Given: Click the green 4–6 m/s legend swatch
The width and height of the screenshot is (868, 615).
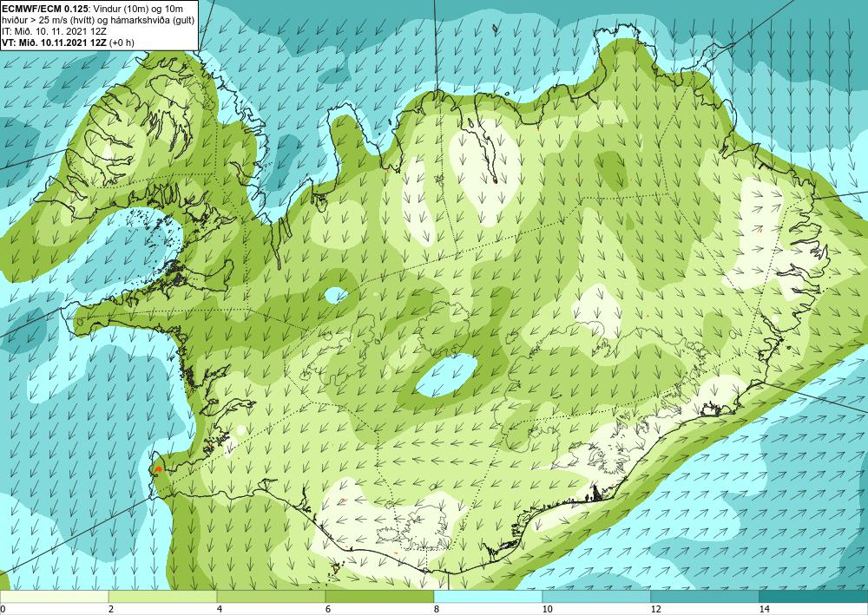Looking at the screenshot, I should point(271,597).
